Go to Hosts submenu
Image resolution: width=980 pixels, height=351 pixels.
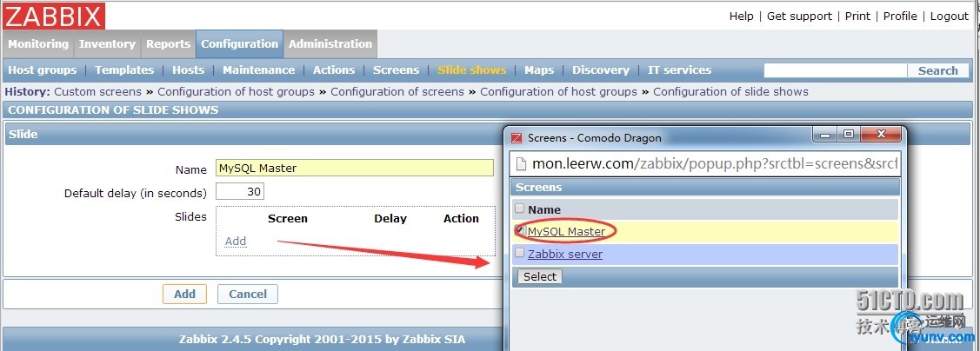tap(188, 70)
